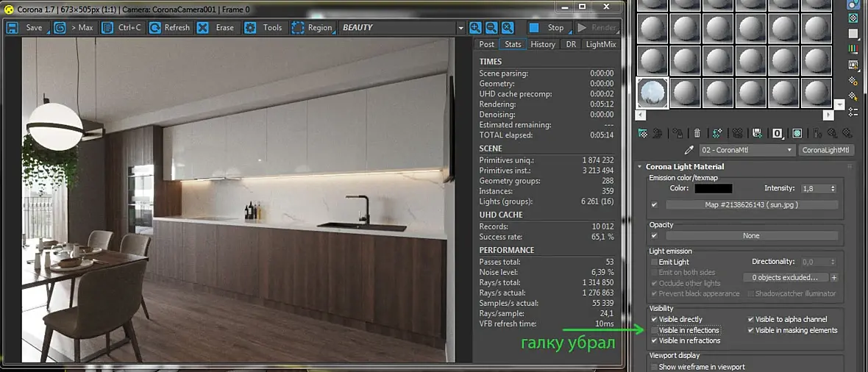The width and height of the screenshot is (868, 372).
Task: Open the History tab
Action: 543,44
